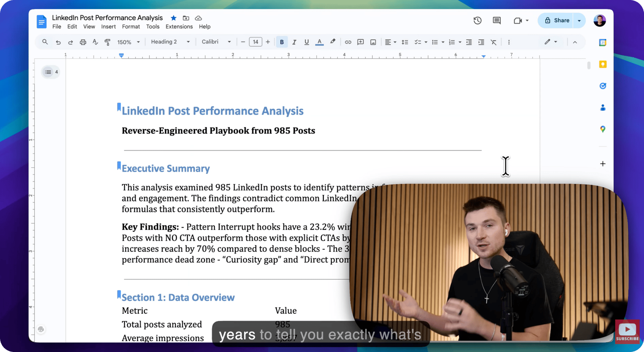Open the Format menu

(131, 27)
